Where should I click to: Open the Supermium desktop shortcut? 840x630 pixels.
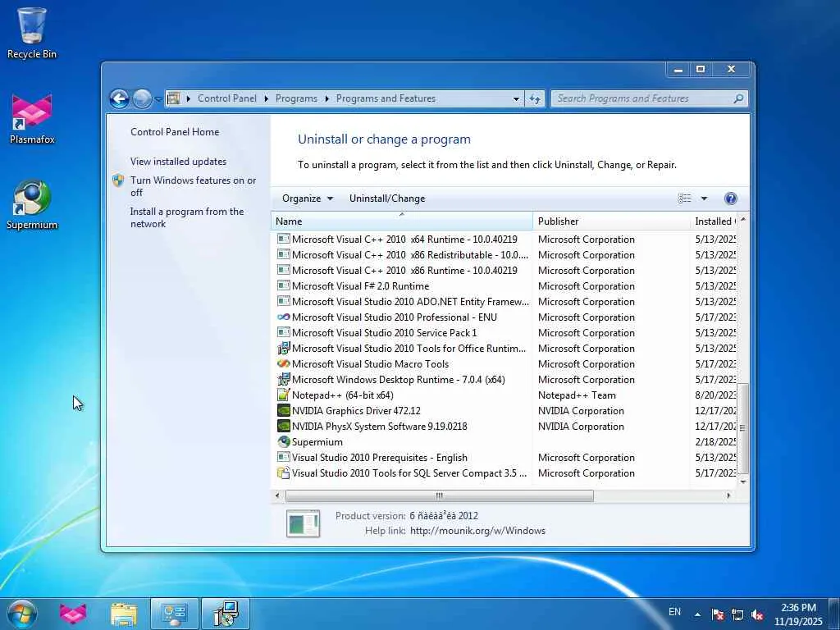pyautogui.click(x=32, y=204)
